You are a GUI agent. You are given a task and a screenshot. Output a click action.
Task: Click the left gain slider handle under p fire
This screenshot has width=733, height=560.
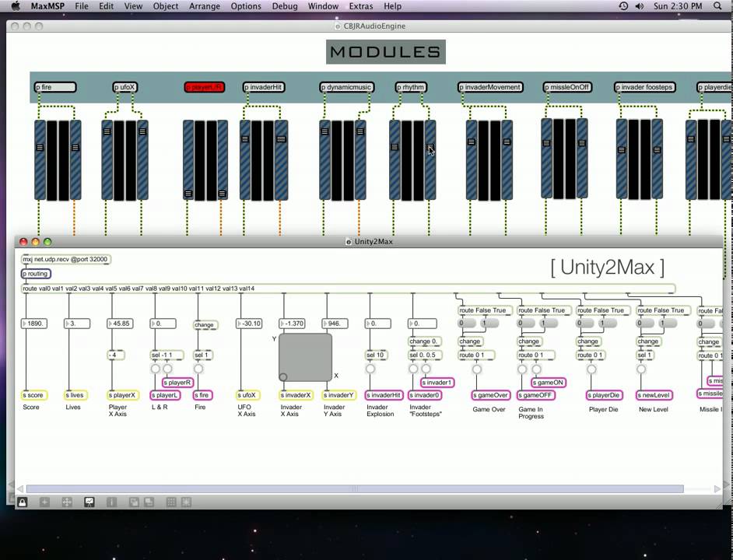(40, 147)
